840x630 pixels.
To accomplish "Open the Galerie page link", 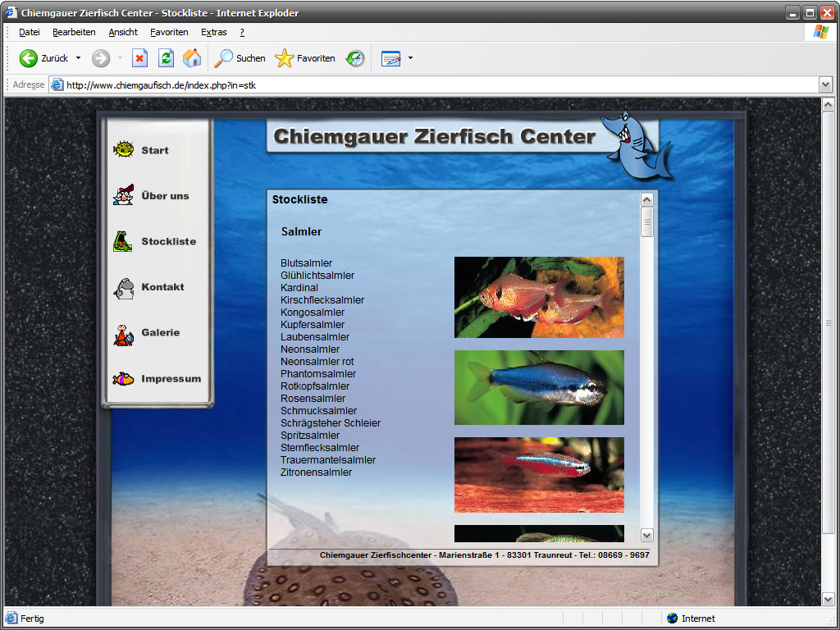I will click(x=161, y=333).
